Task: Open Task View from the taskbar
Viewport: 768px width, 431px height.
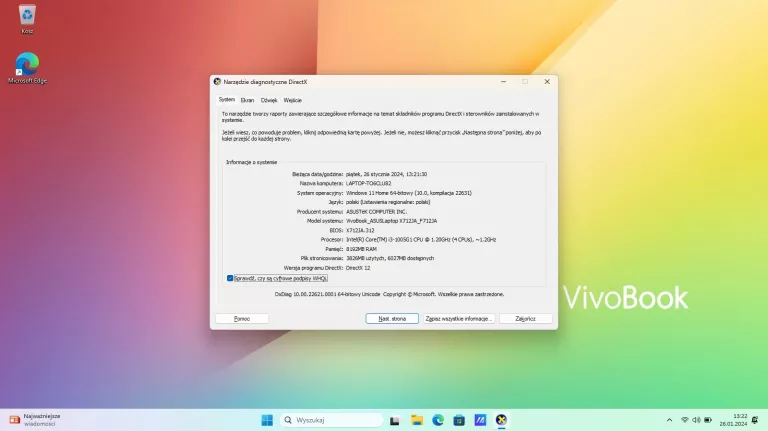Action: 395,420
